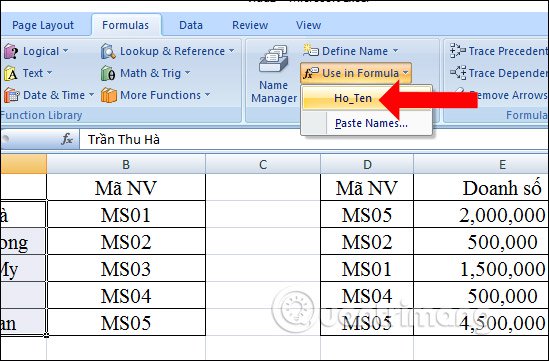Click in the formula bar text
Screen dimensions: 549x361
124,139
